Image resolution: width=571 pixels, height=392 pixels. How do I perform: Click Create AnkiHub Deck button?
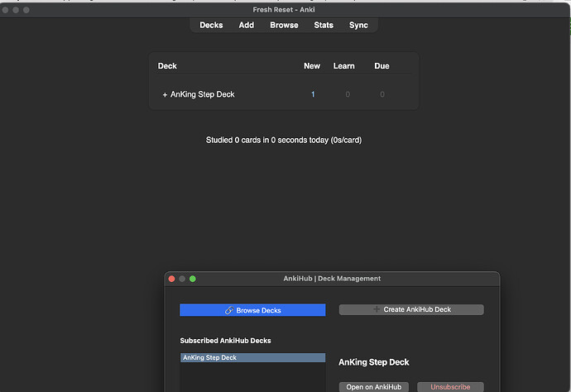point(411,309)
